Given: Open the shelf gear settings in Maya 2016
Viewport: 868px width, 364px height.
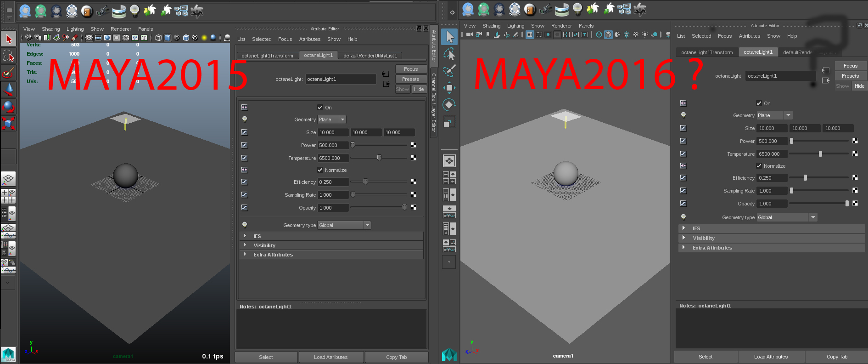Looking at the screenshot, I should pos(452,12).
